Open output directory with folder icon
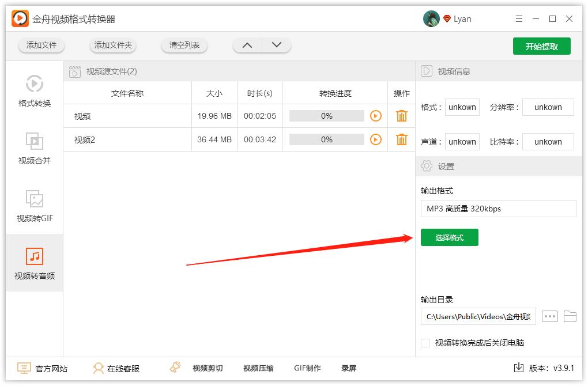Viewport: 588px width, 386px height. click(571, 316)
